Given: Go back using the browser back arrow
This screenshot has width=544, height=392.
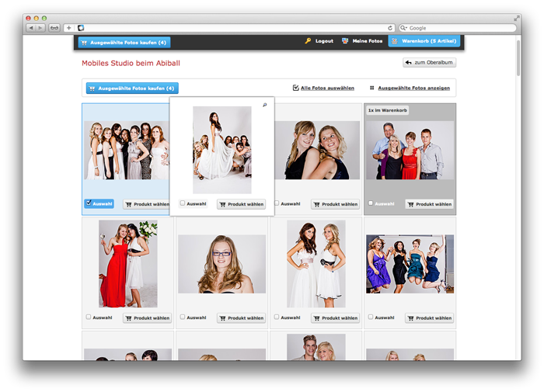Looking at the screenshot, I should click(x=31, y=28).
